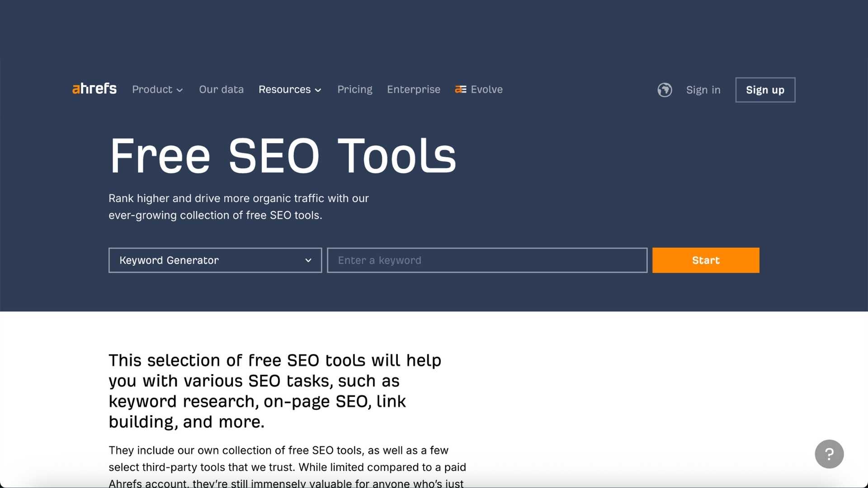Expand the Product navigation dropdown

coord(157,89)
